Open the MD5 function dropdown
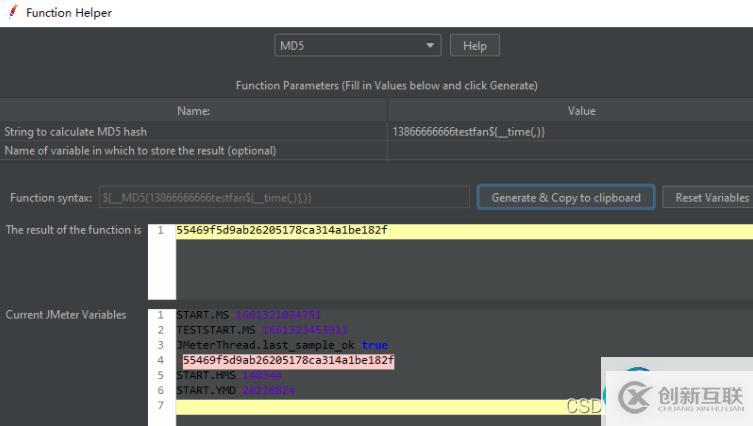This screenshot has height=426, width=753. pyautogui.click(x=357, y=46)
